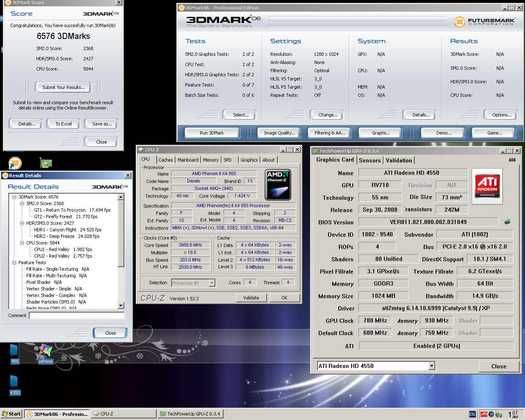Screen dimensions: 525x420
Task: Click the round blue tray icon
Action: pos(491,414)
